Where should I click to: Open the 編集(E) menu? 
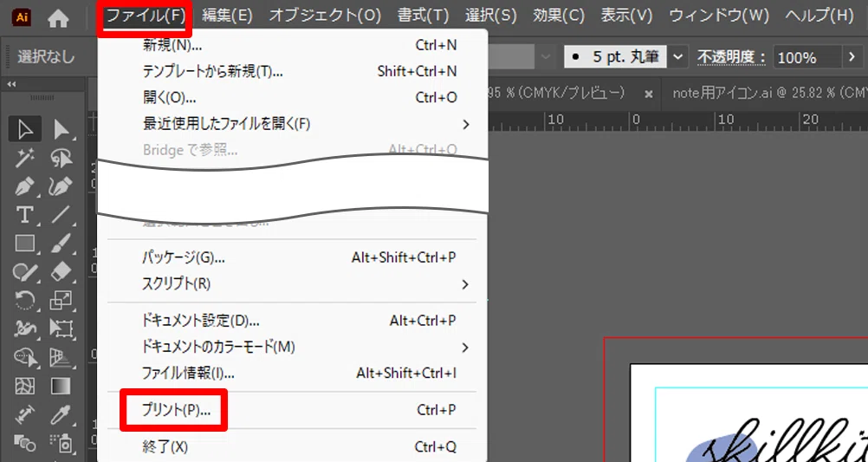[x=227, y=16]
